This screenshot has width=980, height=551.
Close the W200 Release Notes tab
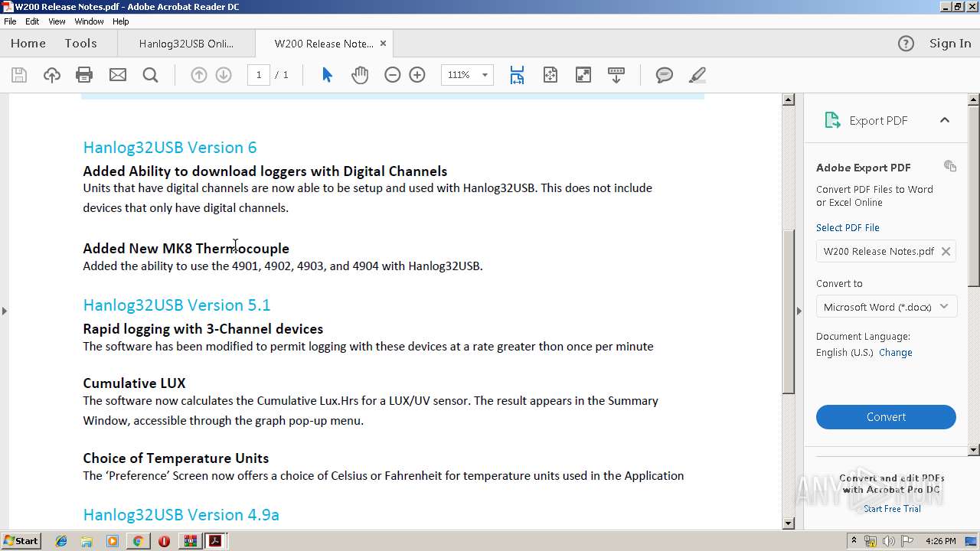pyautogui.click(x=384, y=44)
